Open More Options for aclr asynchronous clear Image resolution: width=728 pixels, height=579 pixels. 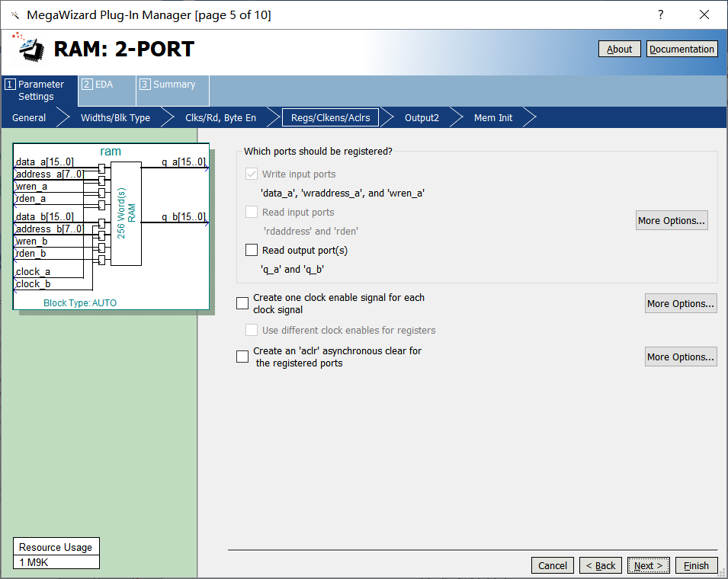(x=680, y=357)
